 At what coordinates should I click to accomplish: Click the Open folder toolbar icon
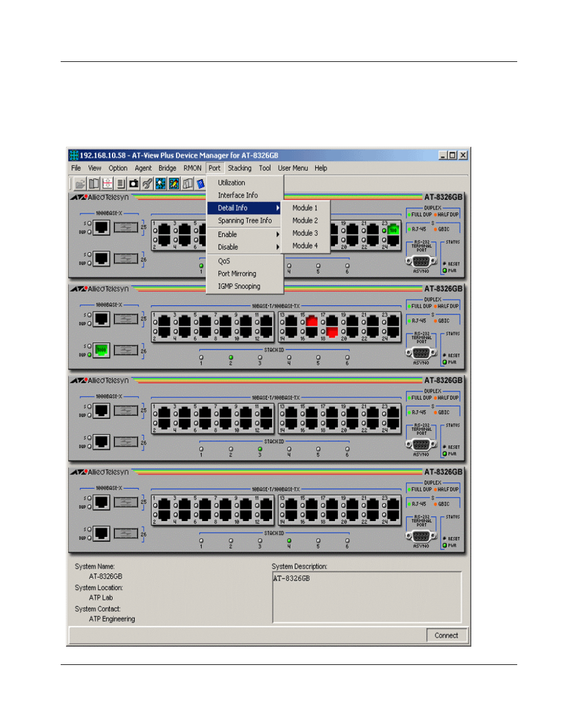click(80, 183)
